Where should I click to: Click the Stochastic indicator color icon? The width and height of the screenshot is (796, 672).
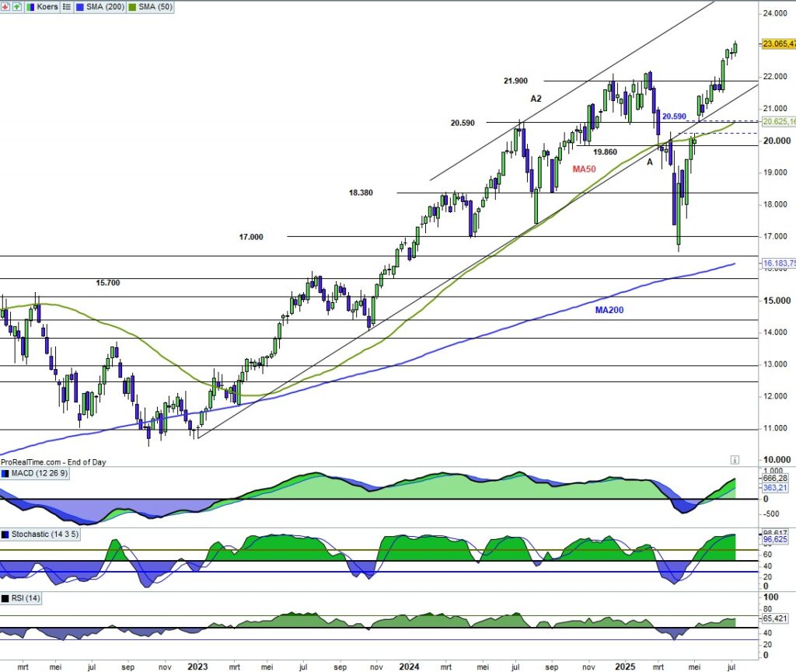[5, 535]
